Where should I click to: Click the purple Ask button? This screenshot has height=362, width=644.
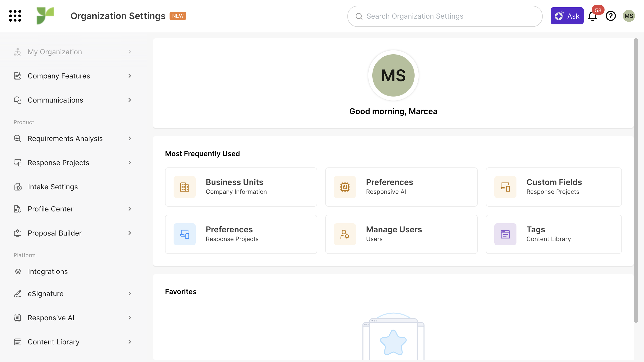[567, 16]
